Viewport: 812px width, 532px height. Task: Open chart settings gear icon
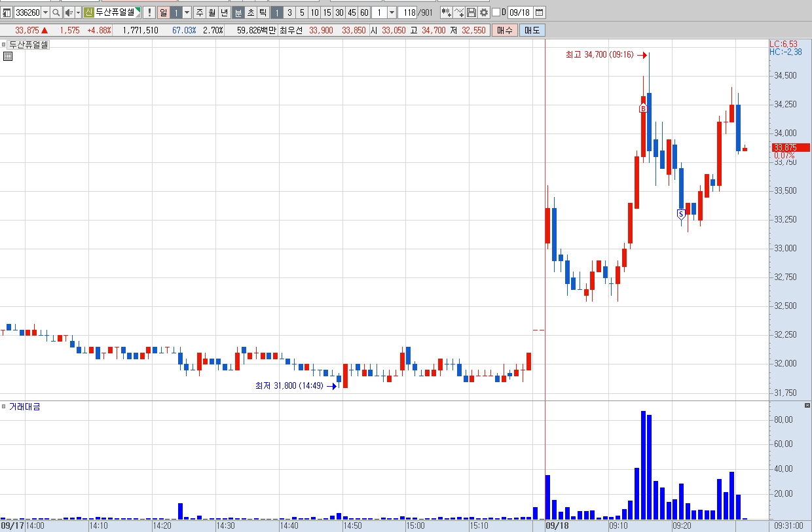pos(484,12)
